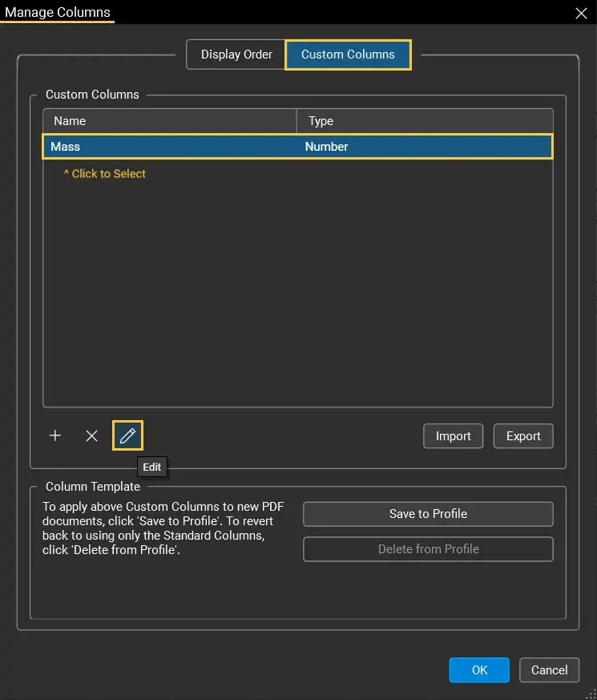Click the Cancel button

pos(549,670)
